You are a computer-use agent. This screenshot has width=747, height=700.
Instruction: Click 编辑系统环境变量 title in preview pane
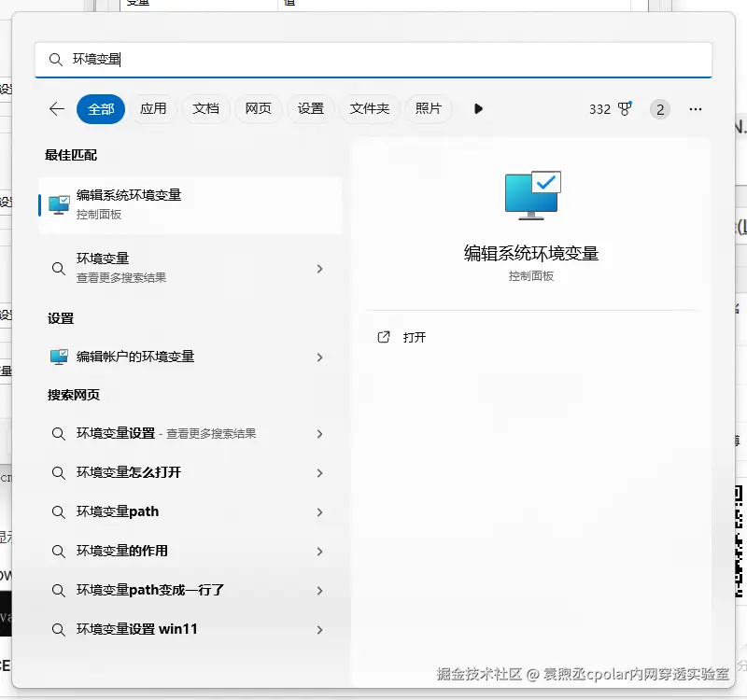tap(531, 253)
